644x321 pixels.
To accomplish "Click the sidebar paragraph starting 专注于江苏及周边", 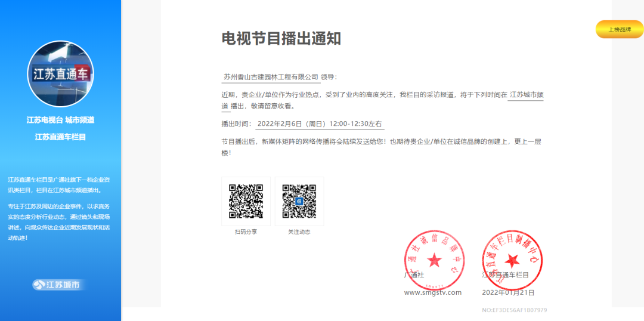I will [x=58, y=222].
